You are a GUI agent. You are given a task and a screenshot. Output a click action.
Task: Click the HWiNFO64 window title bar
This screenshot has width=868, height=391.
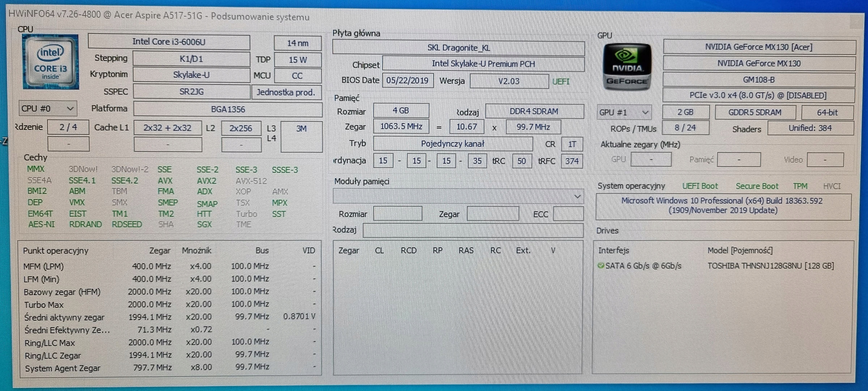[434, 17]
